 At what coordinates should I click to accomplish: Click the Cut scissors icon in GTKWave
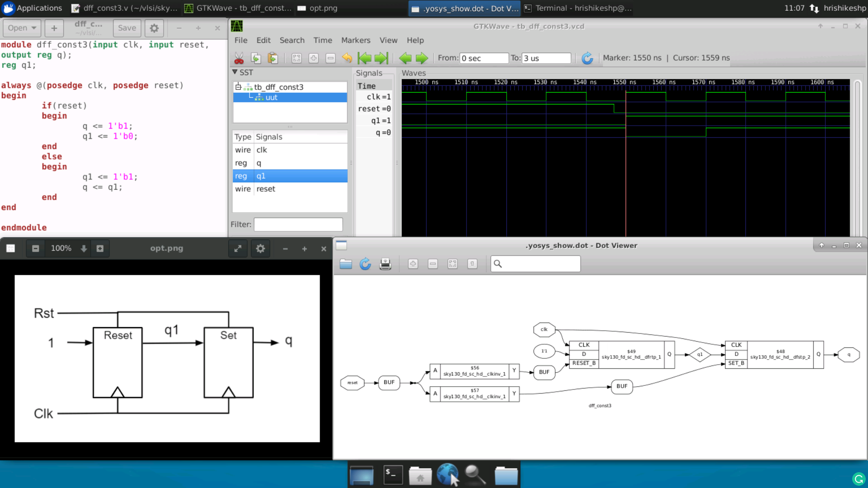click(x=239, y=58)
